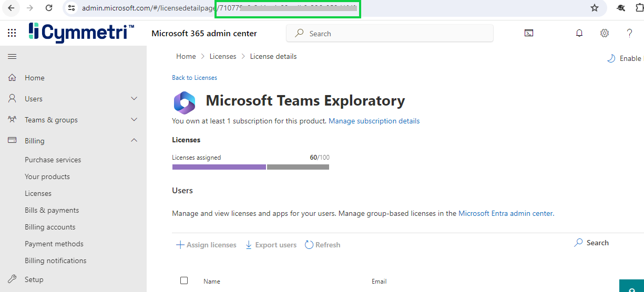Collapse the navigation hamburger menu
The height and width of the screenshot is (292, 644).
click(x=12, y=56)
